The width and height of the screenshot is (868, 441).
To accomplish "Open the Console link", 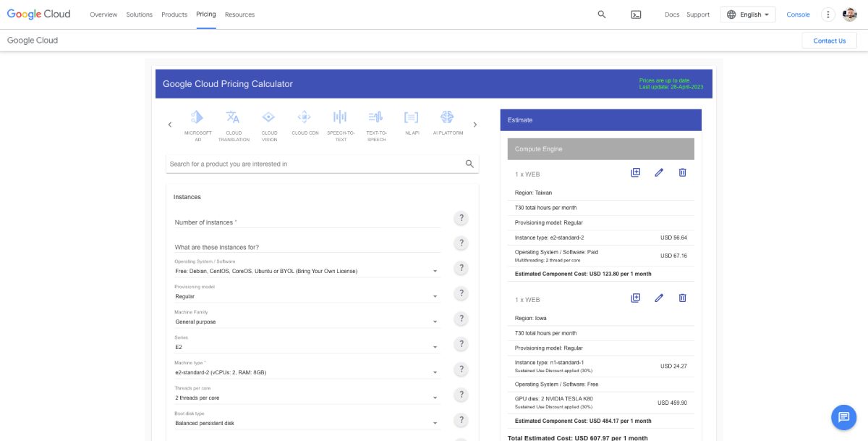I will click(x=798, y=14).
